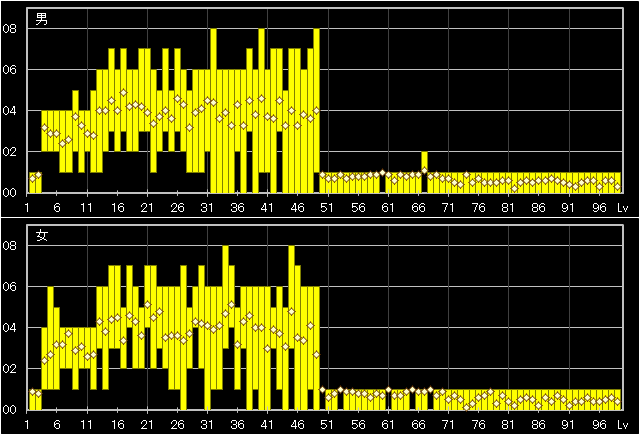Click the Lv axis label under the 男 chart

click(622, 208)
